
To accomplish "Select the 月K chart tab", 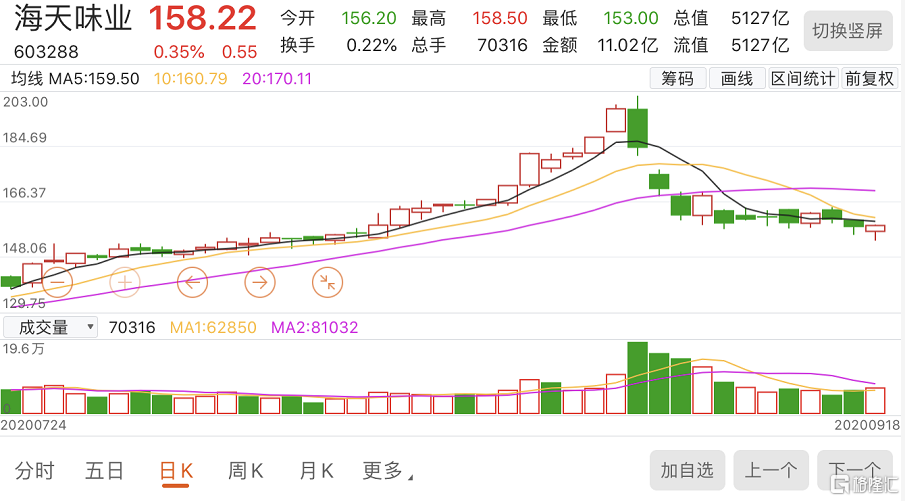I will click(x=316, y=471).
